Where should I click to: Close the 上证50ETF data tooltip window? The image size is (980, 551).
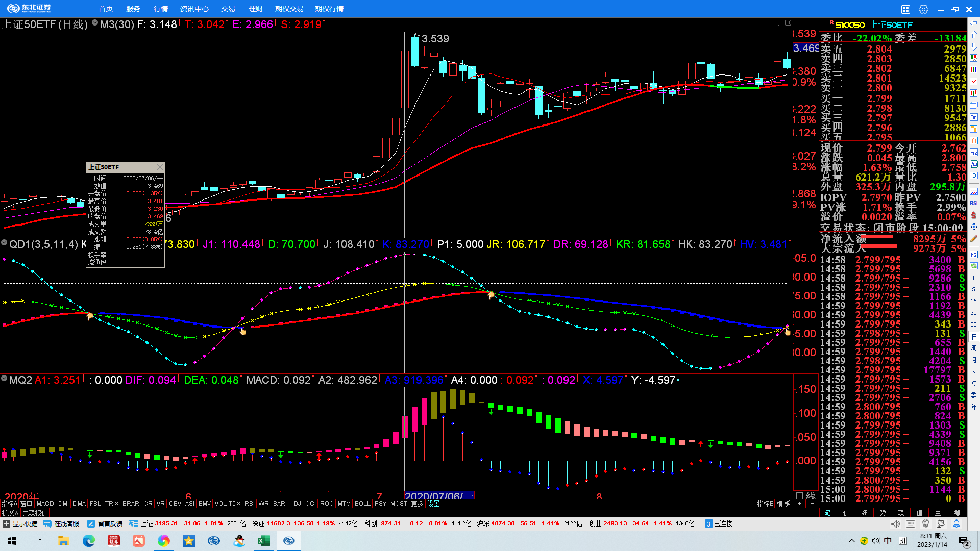(160, 167)
